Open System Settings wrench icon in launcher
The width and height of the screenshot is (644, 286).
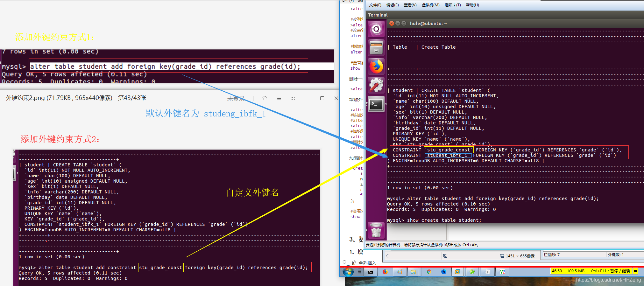[376, 85]
